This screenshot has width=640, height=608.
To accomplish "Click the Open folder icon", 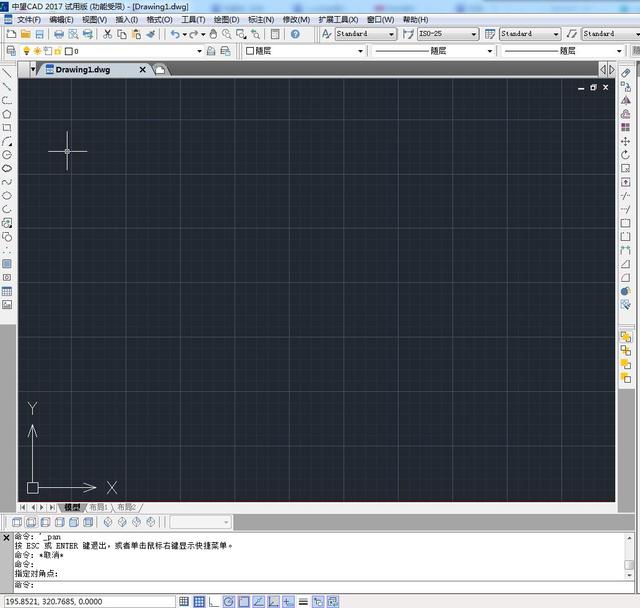I will click(26, 34).
